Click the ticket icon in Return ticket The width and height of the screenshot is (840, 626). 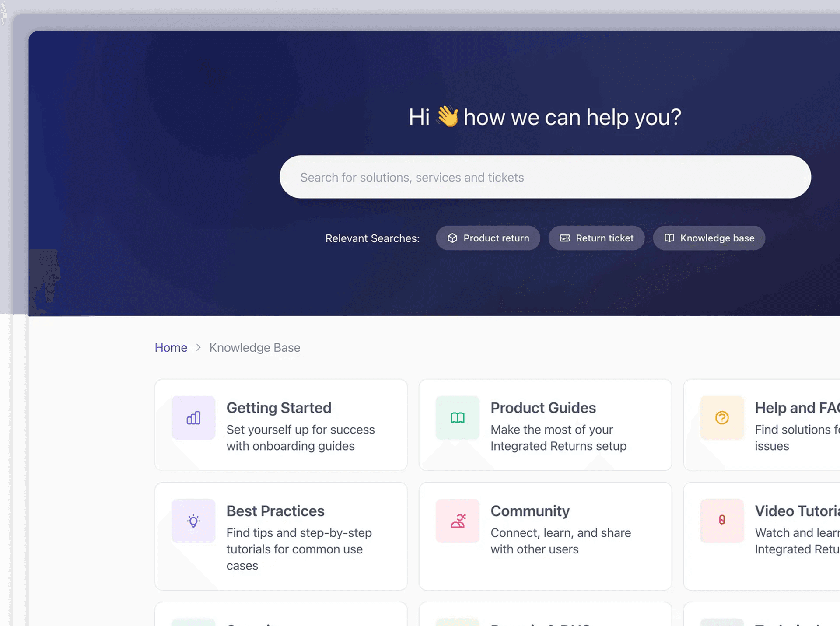coord(565,238)
